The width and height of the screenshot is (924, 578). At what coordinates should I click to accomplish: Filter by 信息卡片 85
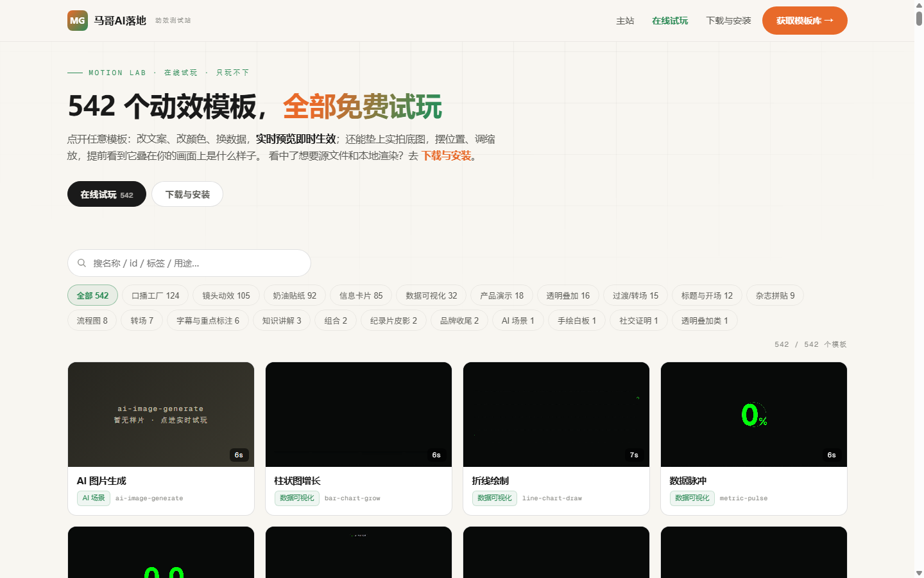[x=361, y=295]
